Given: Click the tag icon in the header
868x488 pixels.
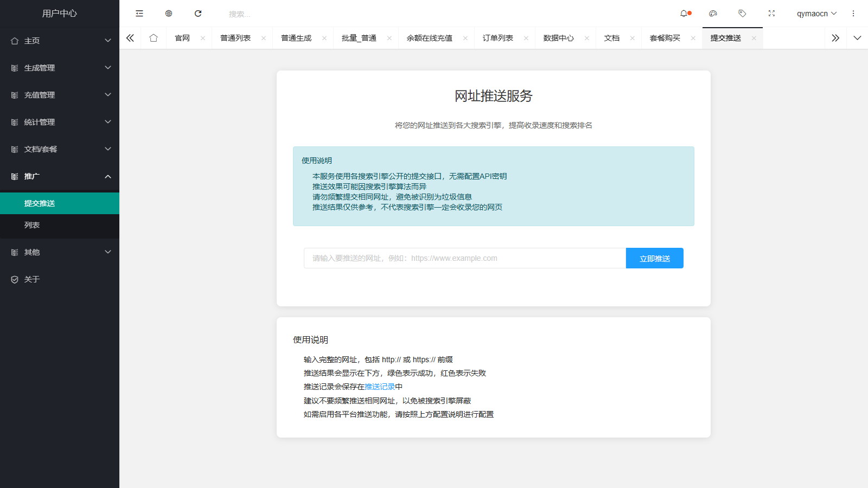Looking at the screenshot, I should click(x=743, y=13).
